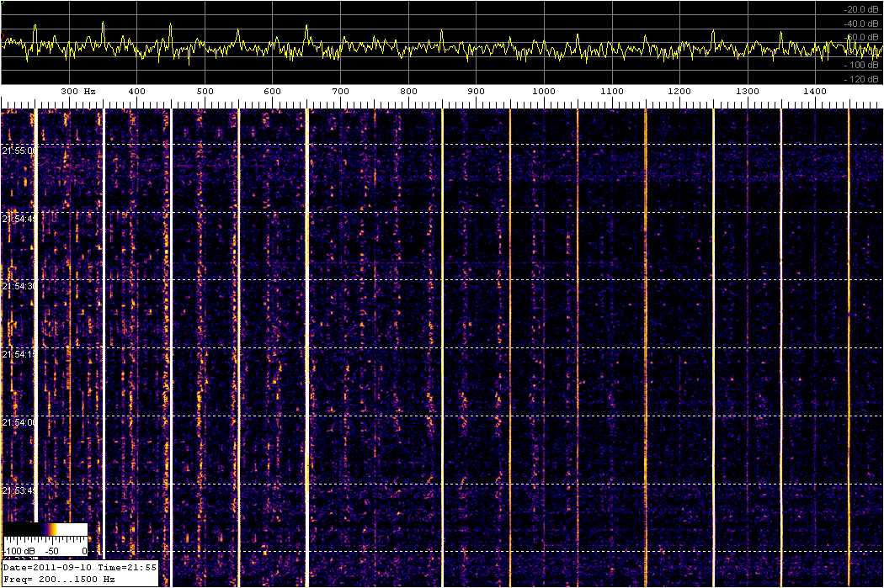Click the 21:54:30 timestamp on waterfall
884x588 pixels.
[x=19, y=287]
